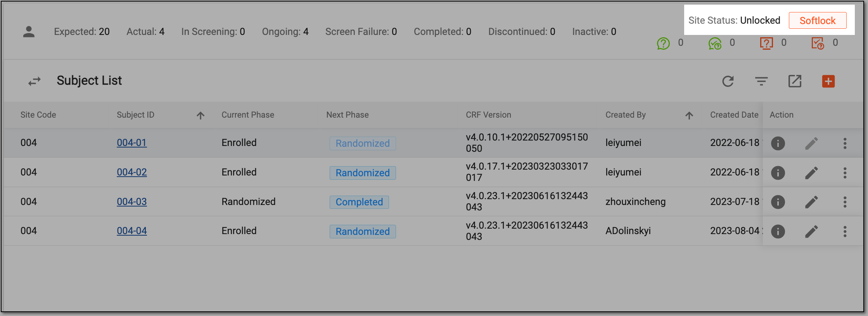This screenshot has height=316, width=868.
Task: Click the Inactive: 0 statistic
Action: pos(594,32)
